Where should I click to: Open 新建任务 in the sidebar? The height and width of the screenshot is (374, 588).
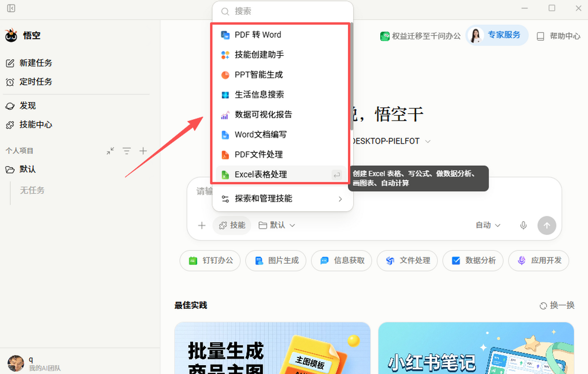click(29, 63)
